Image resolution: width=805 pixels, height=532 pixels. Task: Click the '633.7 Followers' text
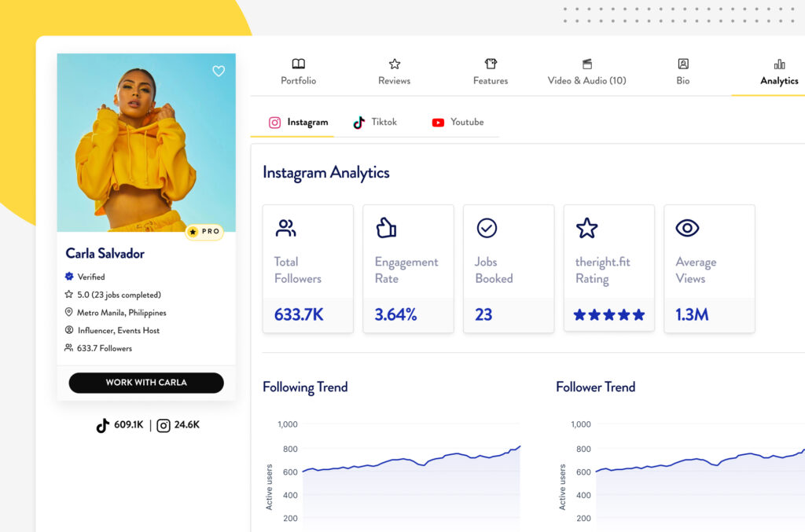coord(105,348)
